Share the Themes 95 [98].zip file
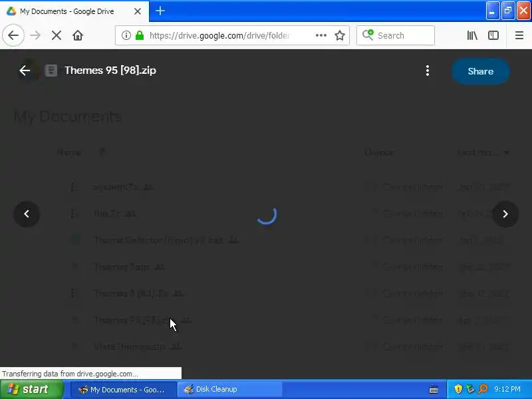The image size is (532, 399). (480, 71)
